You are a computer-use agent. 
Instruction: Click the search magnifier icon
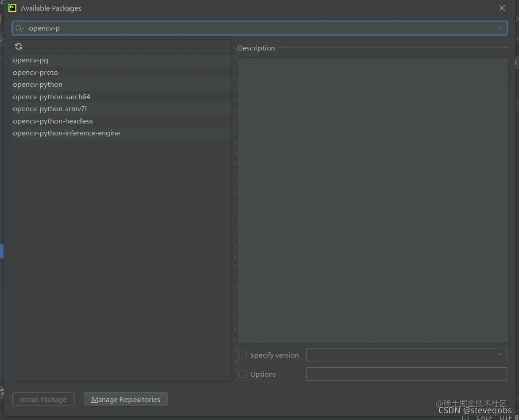click(x=19, y=28)
